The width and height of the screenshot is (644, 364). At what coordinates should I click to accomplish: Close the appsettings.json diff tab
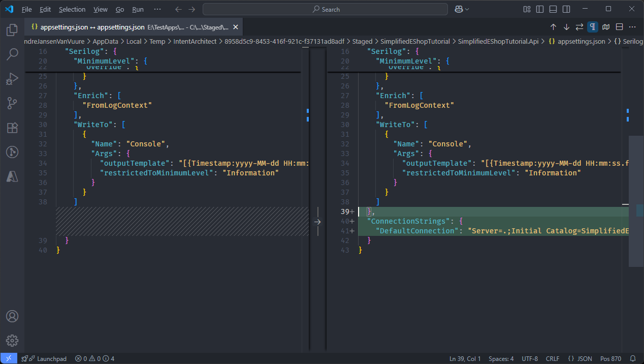pyautogui.click(x=235, y=27)
